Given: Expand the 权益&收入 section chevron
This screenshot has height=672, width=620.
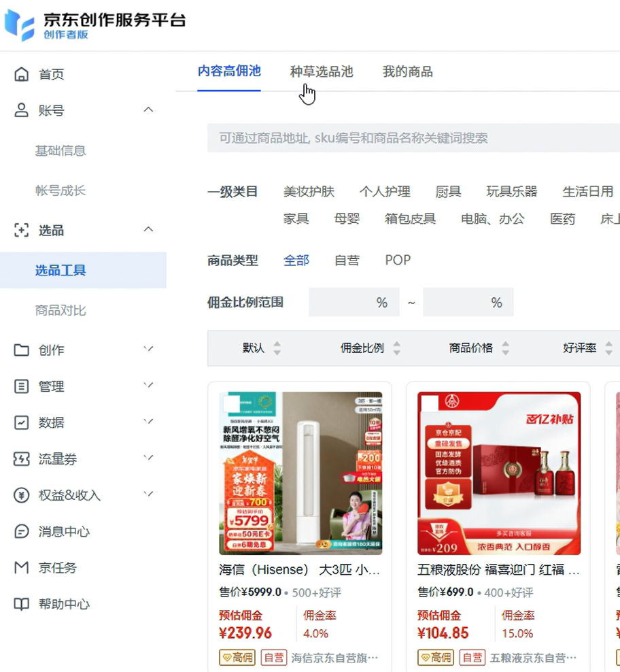Looking at the screenshot, I should (148, 494).
